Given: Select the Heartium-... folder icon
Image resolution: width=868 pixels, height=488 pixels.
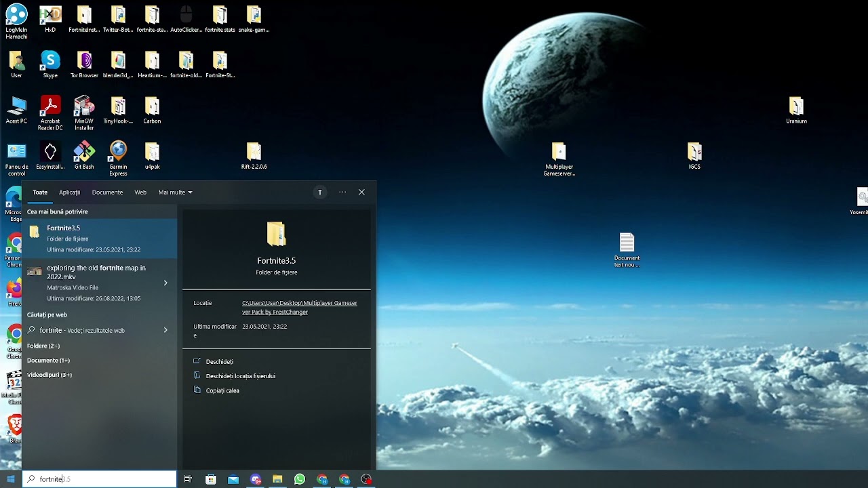Looking at the screenshot, I should click(x=152, y=64).
